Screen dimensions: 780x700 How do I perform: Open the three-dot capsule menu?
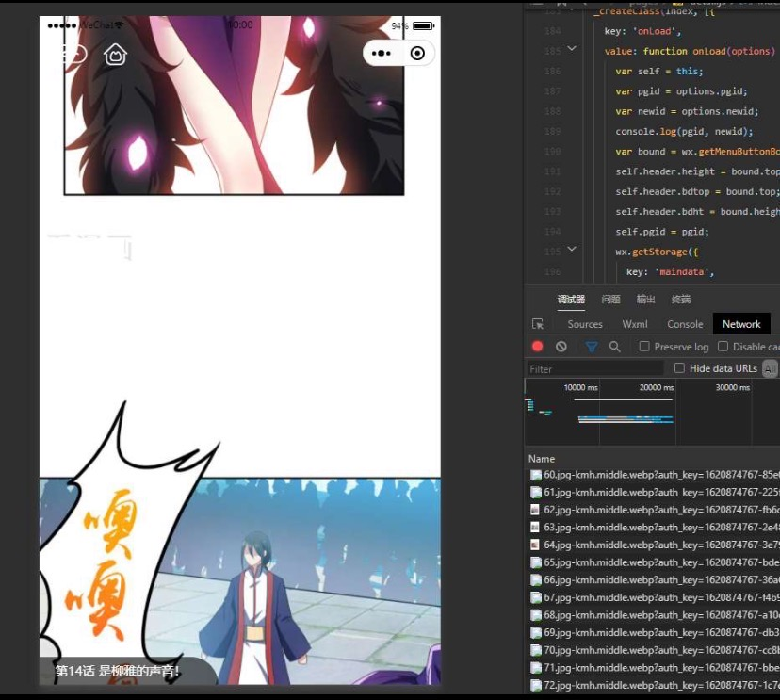(x=381, y=54)
